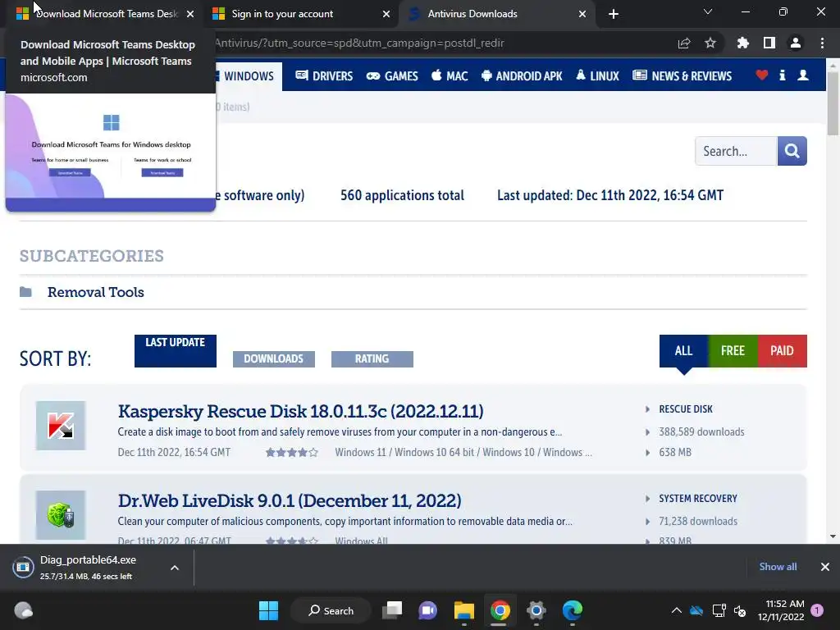This screenshot has width=840, height=630.
Task: Filter to Free applications
Action: click(733, 351)
